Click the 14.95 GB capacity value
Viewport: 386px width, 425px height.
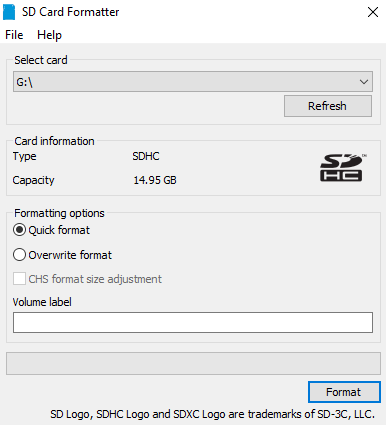click(155, 180)
